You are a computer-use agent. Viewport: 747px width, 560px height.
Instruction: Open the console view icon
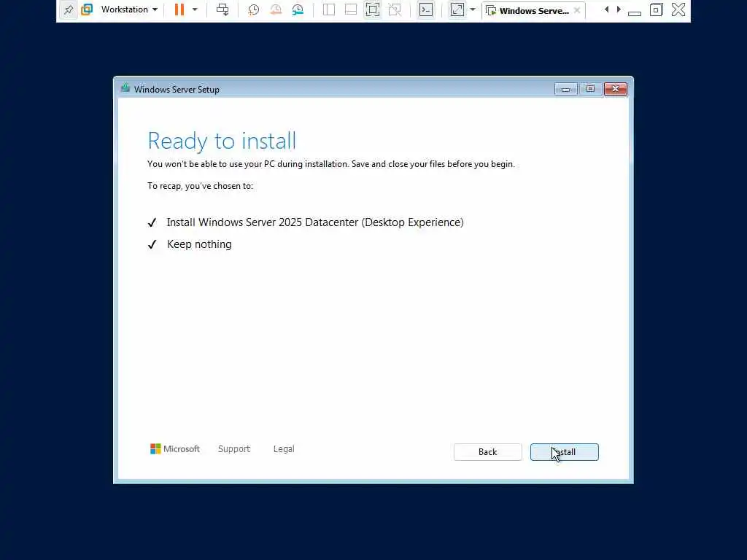pyautogui.click(x=426, y=9)
